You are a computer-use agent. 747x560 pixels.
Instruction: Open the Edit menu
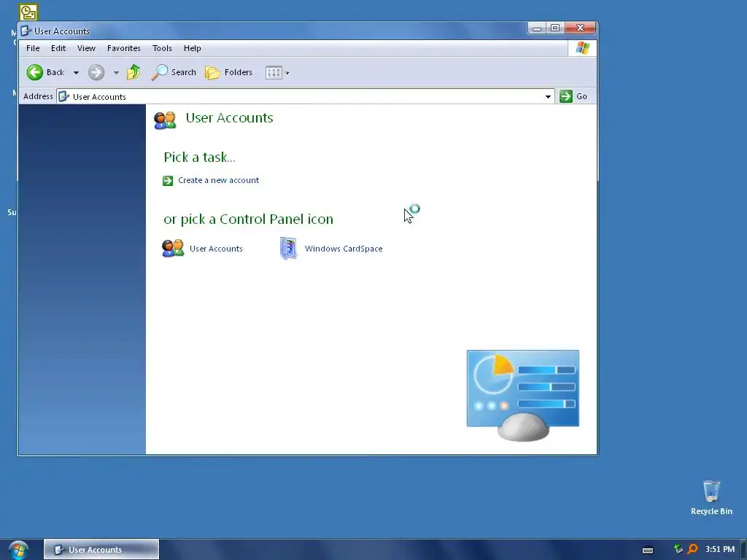pos(58,48)
